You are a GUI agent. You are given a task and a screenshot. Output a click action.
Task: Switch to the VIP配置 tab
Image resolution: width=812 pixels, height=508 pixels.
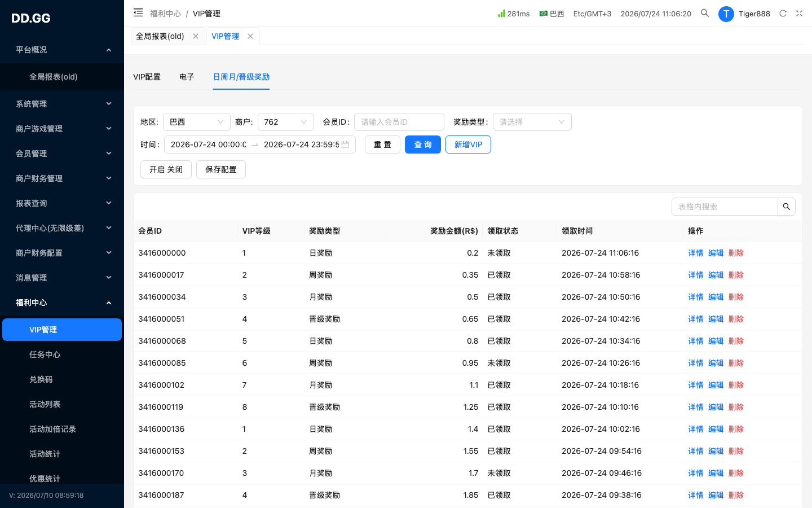(147, 77)
